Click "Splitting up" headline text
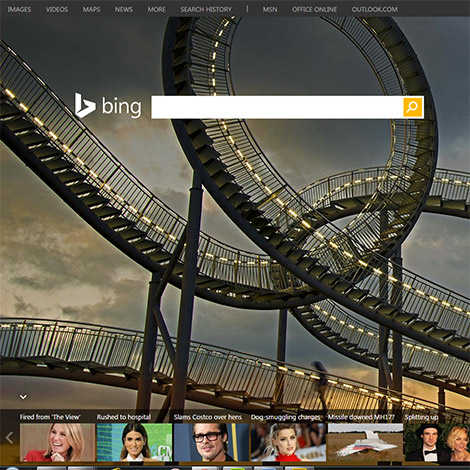Viewport: 470px width, 470px height. 421,417
